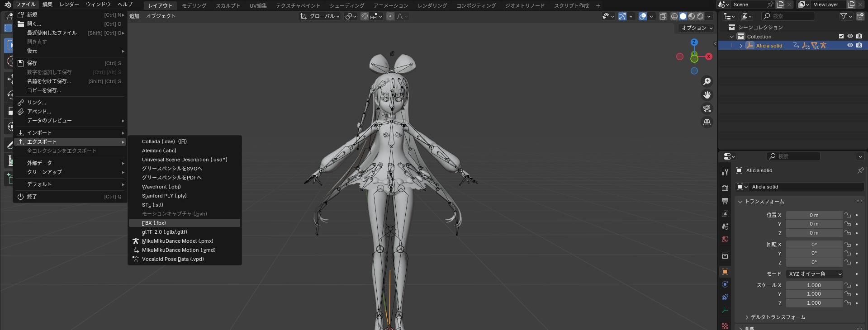Toggle the camera view gizmo
The width and height of the screenshot is (868, 330).
point(707,108)
